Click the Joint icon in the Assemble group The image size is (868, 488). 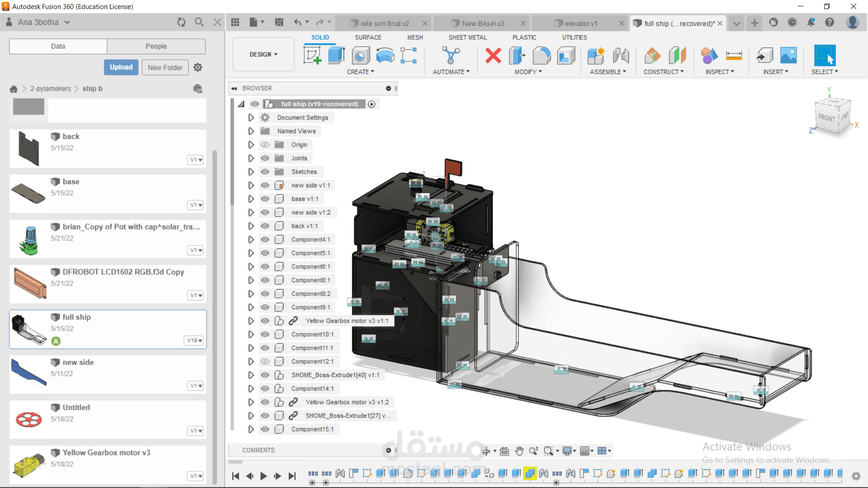tap(621, 56)
